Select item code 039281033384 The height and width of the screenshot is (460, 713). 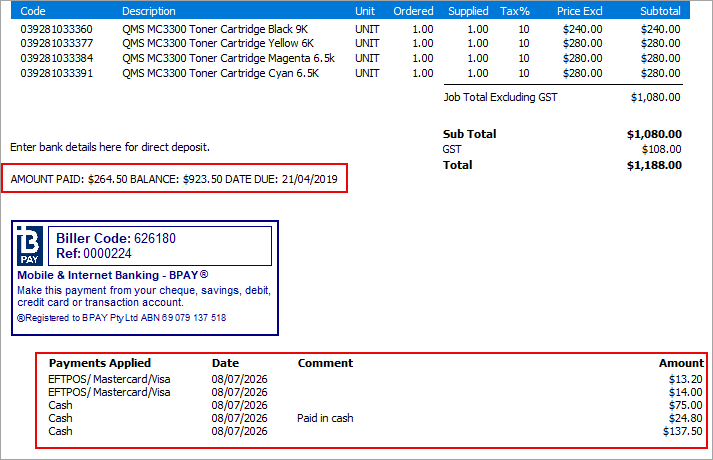[56, 58]
